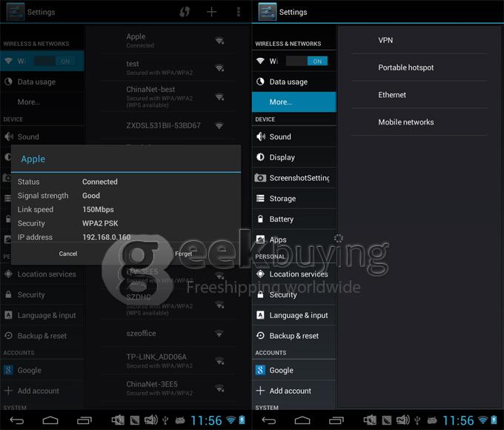Tap the plus icon to add network
This screenshot has height=430, width=504.
pos(212,12)
